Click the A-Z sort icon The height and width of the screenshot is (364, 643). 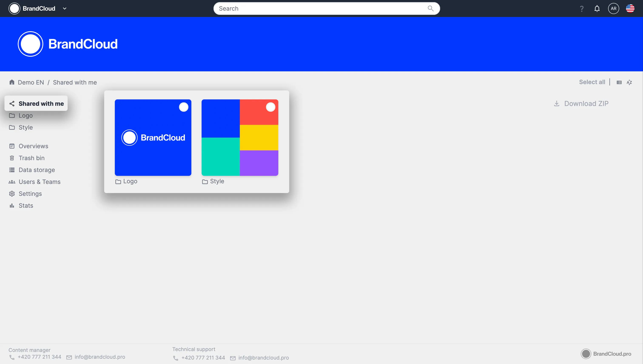629,82
